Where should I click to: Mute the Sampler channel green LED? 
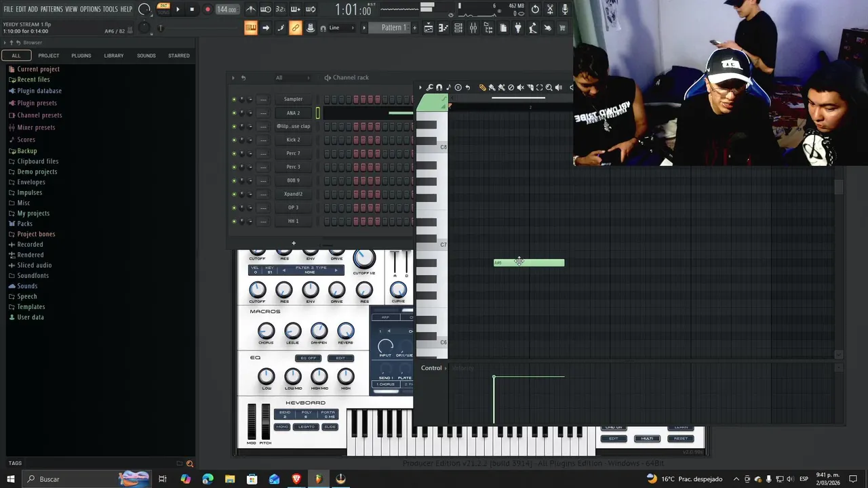pyautogui.click(x=234, y=100)
